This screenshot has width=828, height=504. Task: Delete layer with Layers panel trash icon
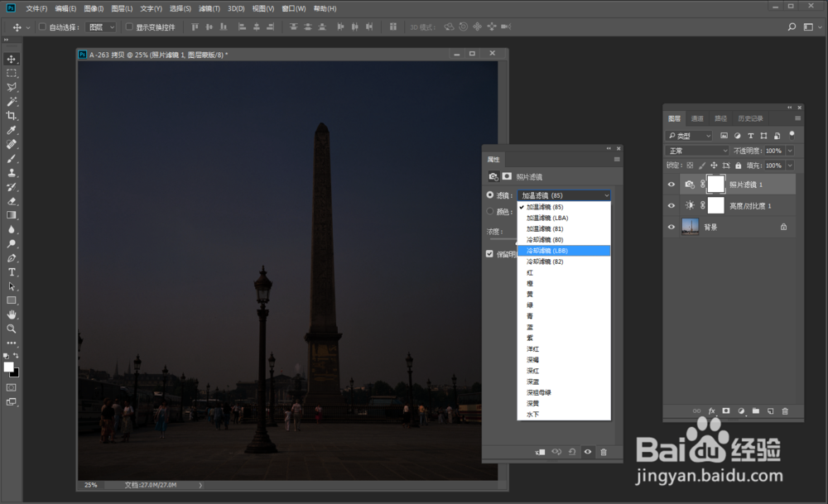(785, 411)
